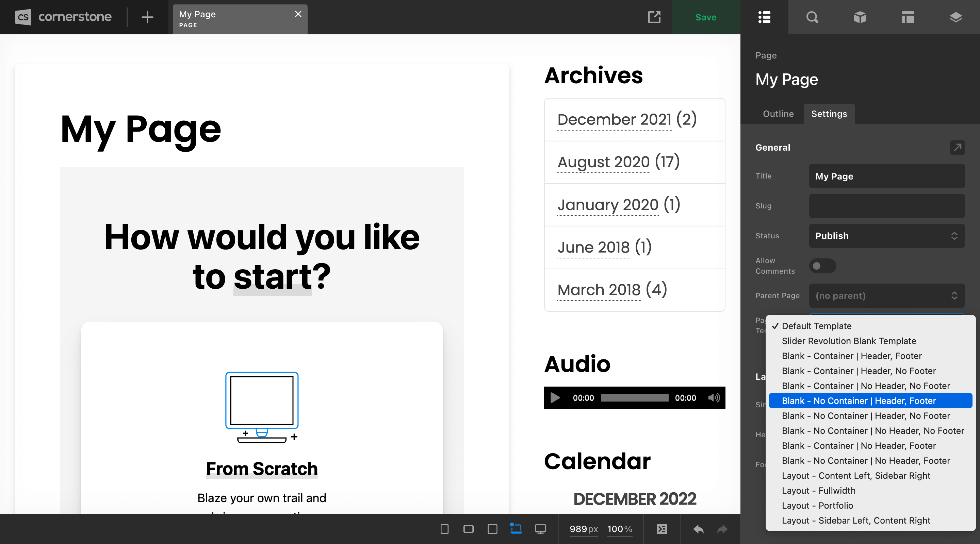Click the green Save button
Image resolution: width=980 pixels, height=544 pixels.
click(x=706, y=17)
